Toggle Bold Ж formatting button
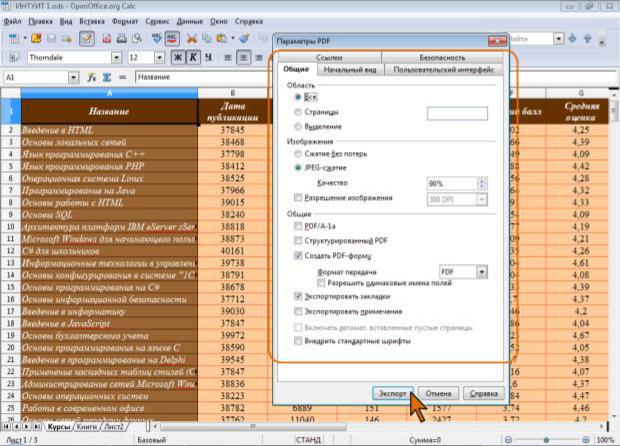Viewport: 620px width, 446px height. (178, 58)
